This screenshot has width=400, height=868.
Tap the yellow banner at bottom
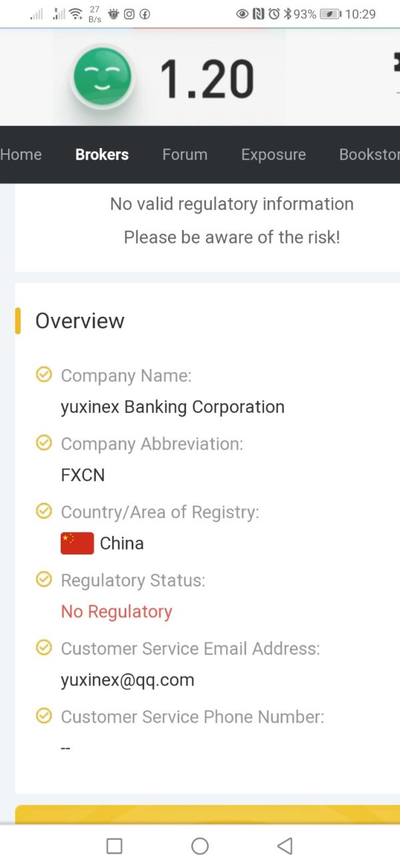(207, 815)
